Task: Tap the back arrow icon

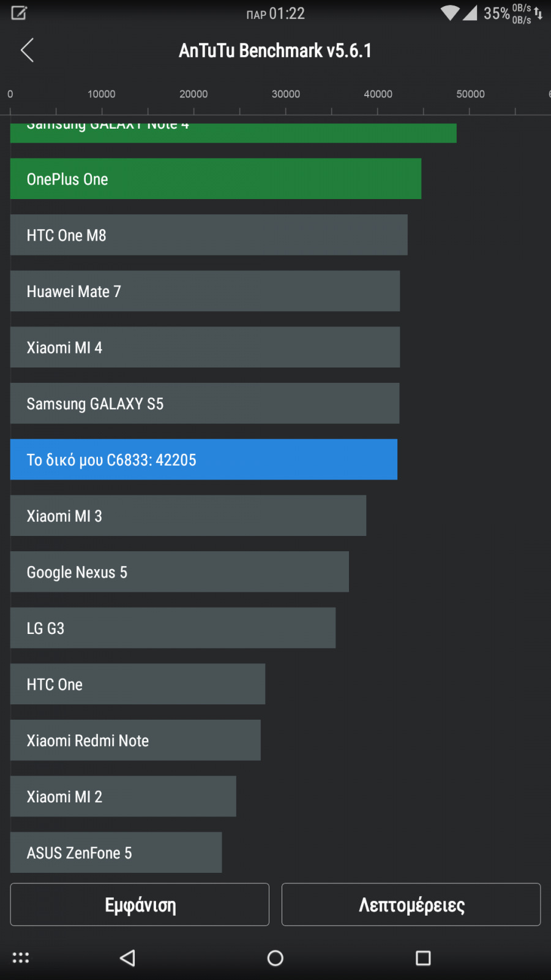Action: (x=27, y=50)
